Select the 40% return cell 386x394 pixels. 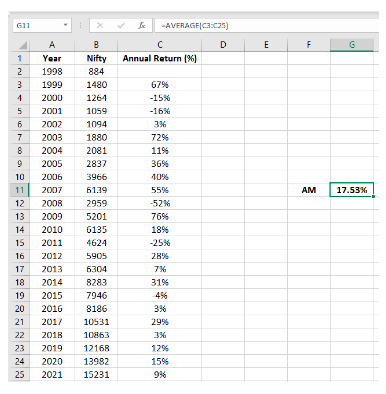click(x=160, y=177)
